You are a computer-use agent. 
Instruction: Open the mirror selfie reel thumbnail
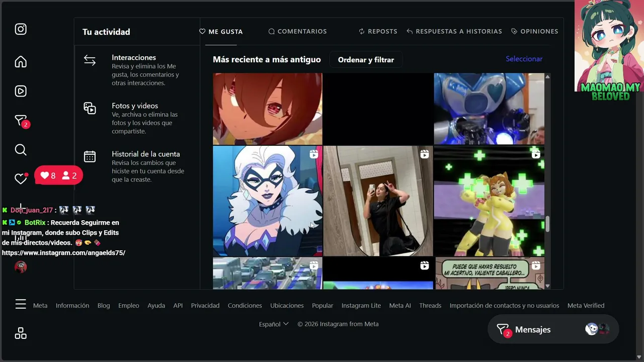[x=378, y=201]
